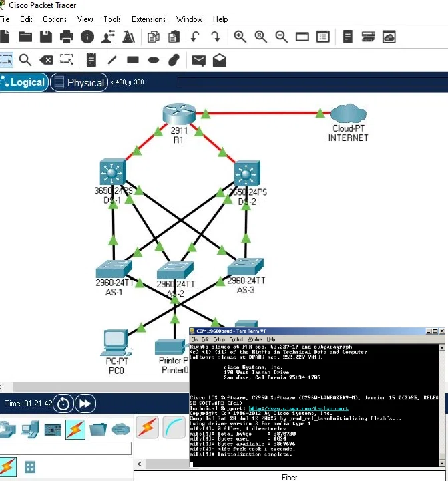Select the 2911 router R1

(179, 114)
